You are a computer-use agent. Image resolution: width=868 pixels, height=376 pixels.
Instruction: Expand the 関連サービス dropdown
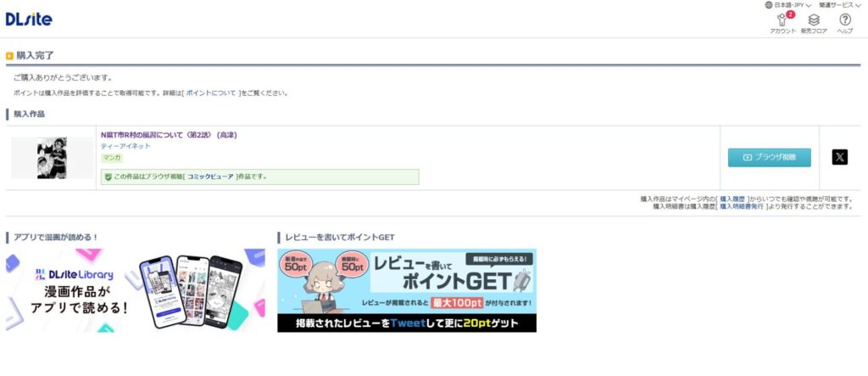(840, 4)
